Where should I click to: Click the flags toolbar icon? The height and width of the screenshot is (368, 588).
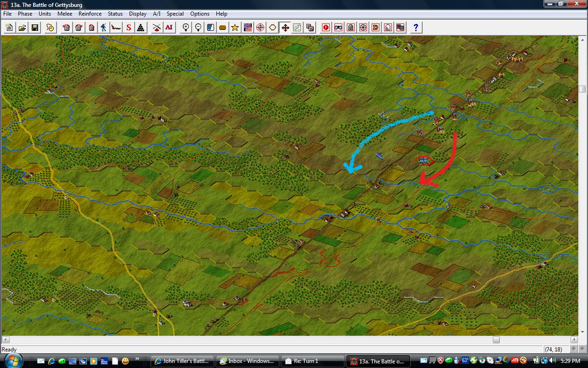248,28
